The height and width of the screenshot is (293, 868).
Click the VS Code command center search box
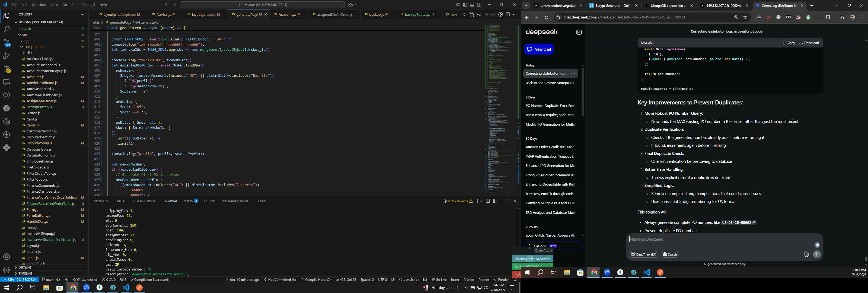(262, 5)
